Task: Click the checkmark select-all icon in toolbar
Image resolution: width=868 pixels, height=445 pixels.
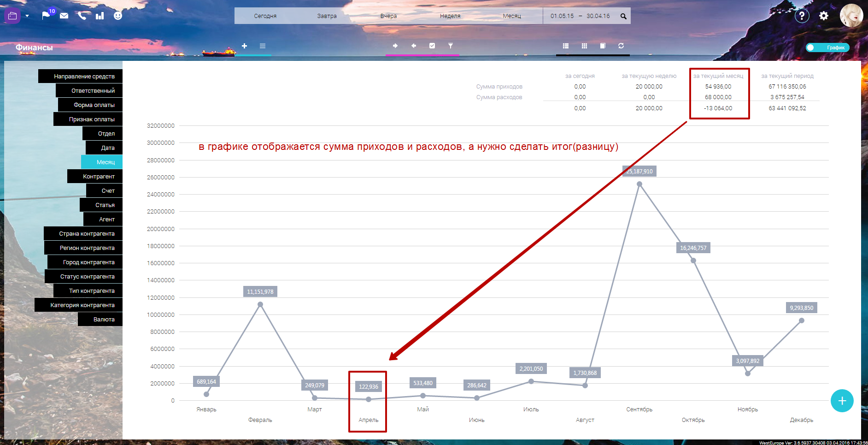Action: pos(432,46)
